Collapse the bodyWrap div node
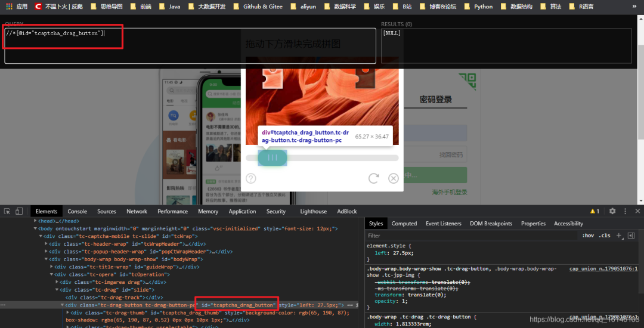 click(x=46, y=259)
